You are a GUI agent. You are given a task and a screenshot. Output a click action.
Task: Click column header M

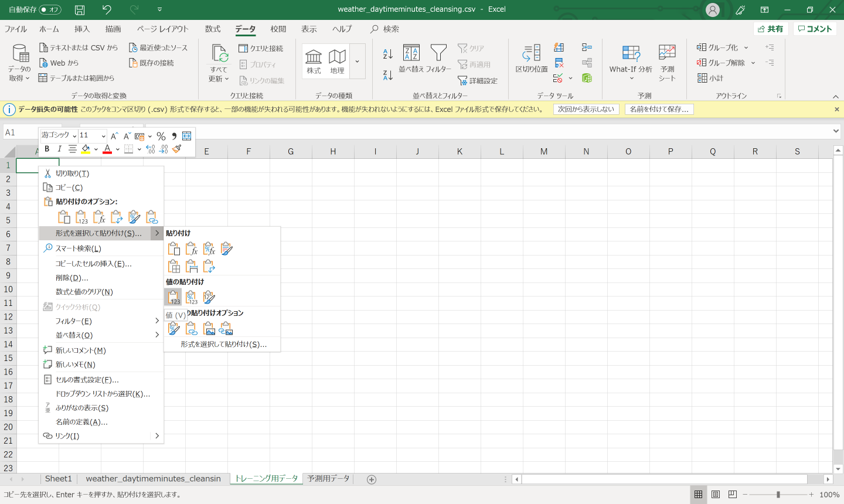(x=544, y=152)
